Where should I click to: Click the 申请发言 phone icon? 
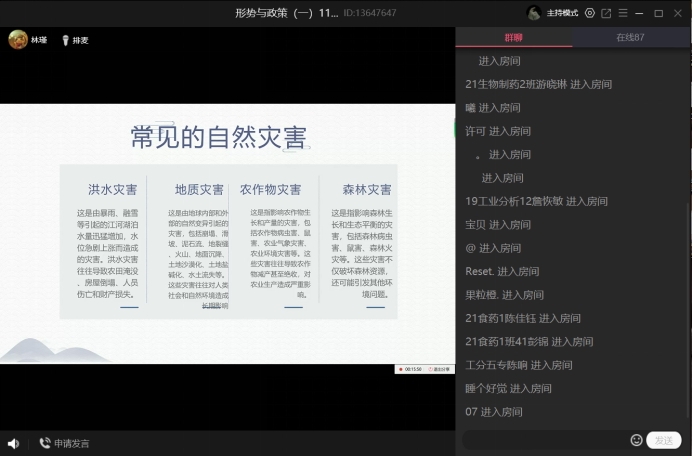(45, 443)
